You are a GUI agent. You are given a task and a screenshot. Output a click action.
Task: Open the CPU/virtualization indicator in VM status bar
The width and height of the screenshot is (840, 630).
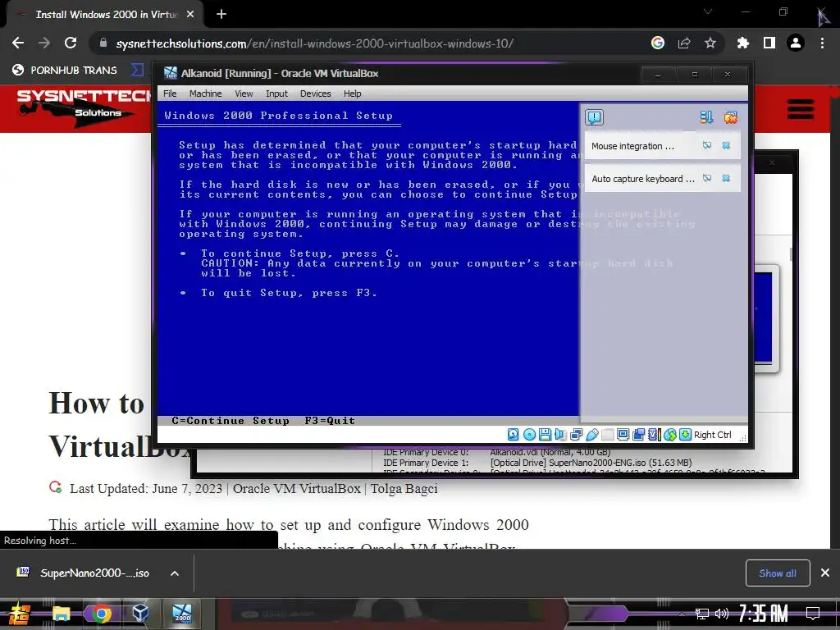(654, 435)
